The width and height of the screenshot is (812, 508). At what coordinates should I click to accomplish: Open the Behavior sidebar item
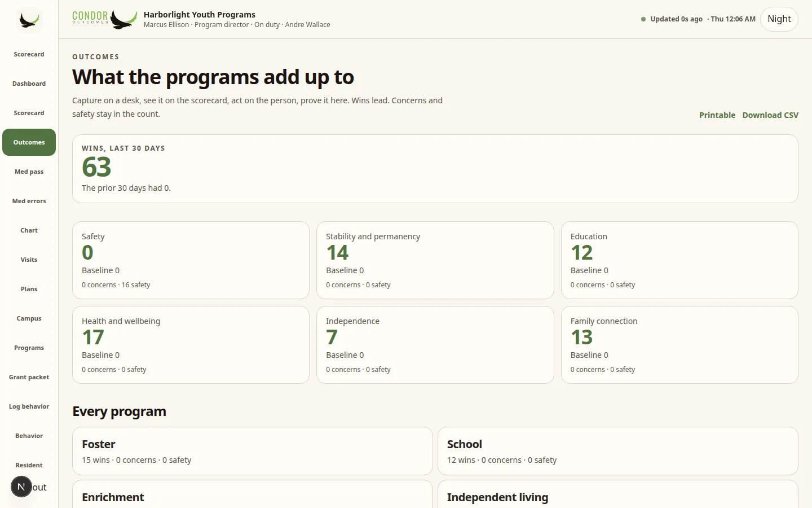click(x=29, y=436)
